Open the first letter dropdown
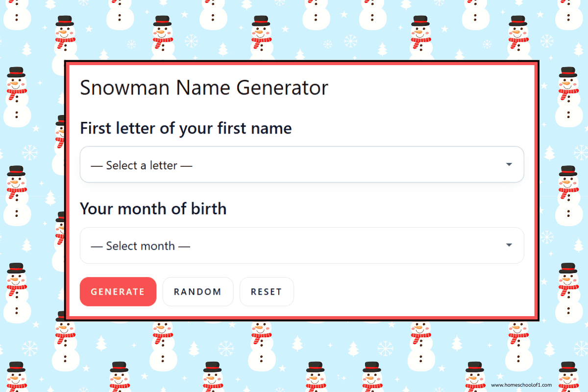Screen dimensions: 588x392 302,165
